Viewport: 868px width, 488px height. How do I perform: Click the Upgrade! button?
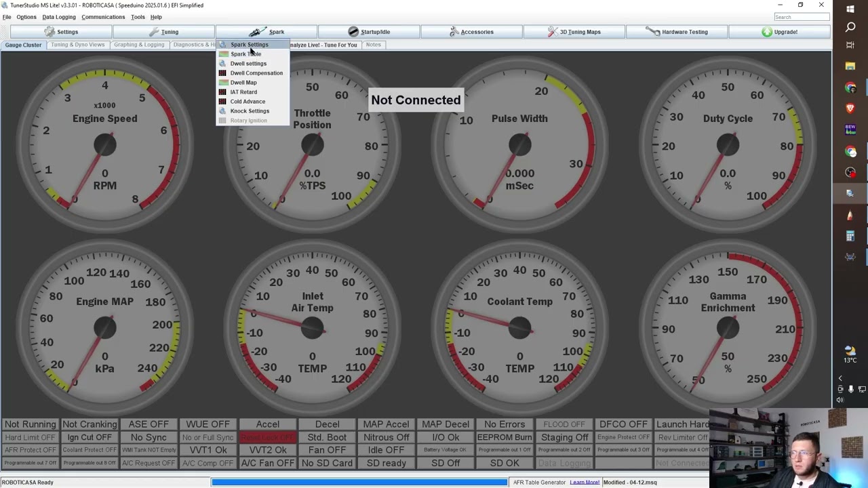779,32
